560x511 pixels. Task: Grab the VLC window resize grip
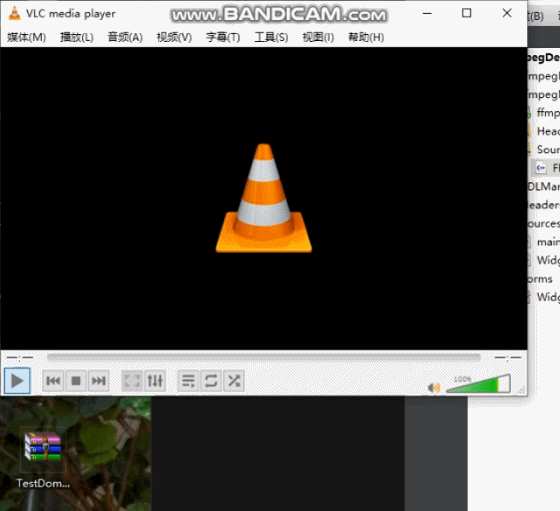click(x=522, y=391)
